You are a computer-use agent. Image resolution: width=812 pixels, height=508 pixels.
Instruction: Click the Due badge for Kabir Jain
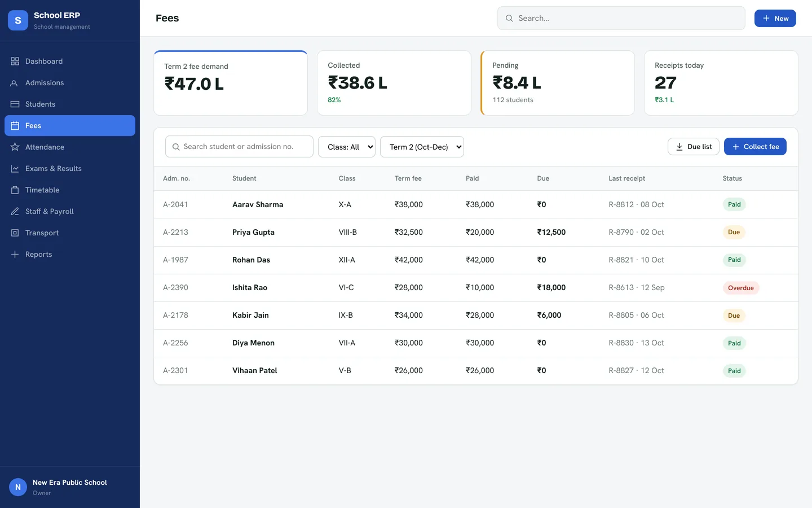pyautogui.click(x=734, y=316)
